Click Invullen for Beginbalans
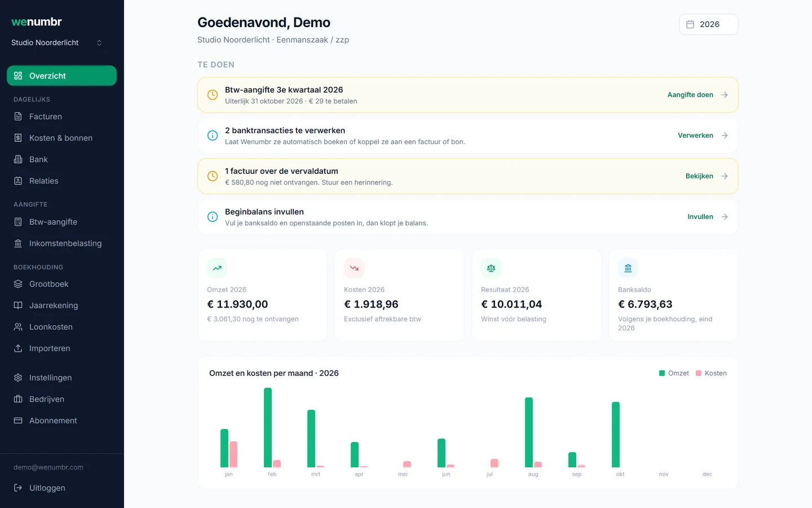This screenshot has width=812, height=508. (x=700, y=217)
